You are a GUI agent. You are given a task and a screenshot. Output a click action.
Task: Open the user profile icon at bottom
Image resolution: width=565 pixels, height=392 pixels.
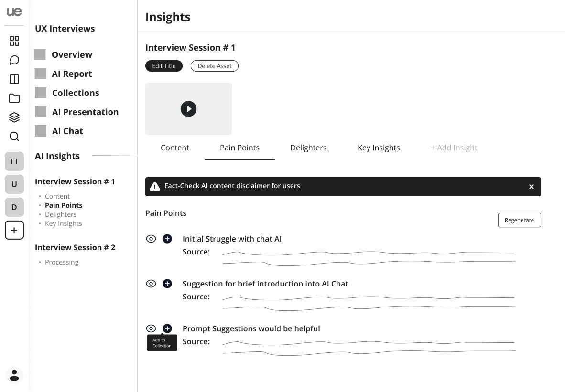pos(14,375)
